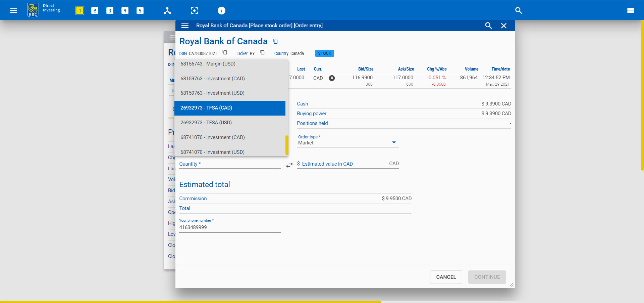Click the account list scrollbar thumb
The image size is (644, 303).
pyautogui.click(x=287, y=145)
